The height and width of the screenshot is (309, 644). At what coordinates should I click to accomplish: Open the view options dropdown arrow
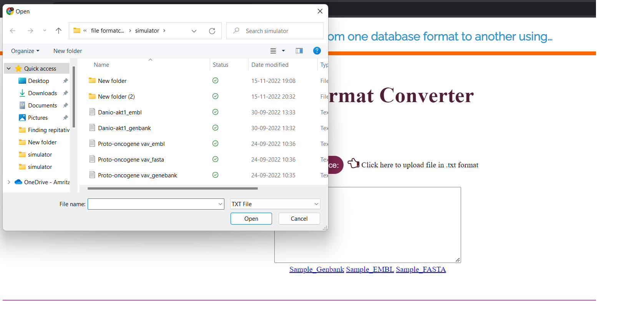(284, 51)
